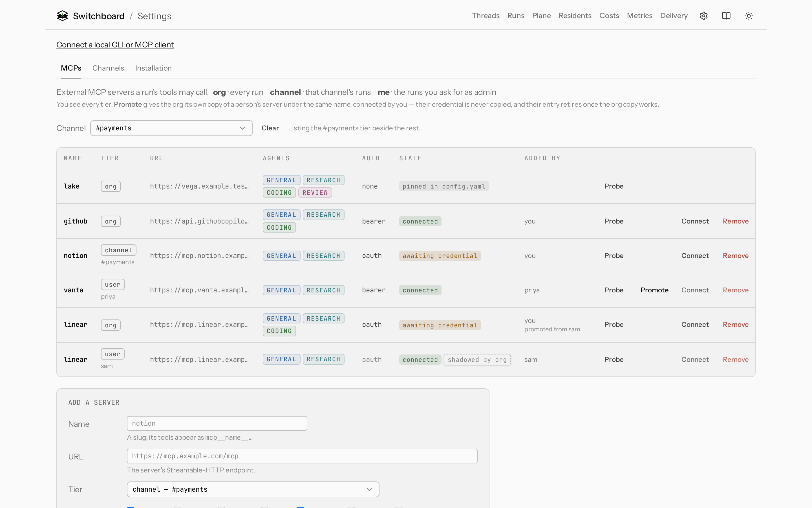This screenshot has width=812, height=508.
Task: Navigate to Costs
Action: click(x=609, y=16)
